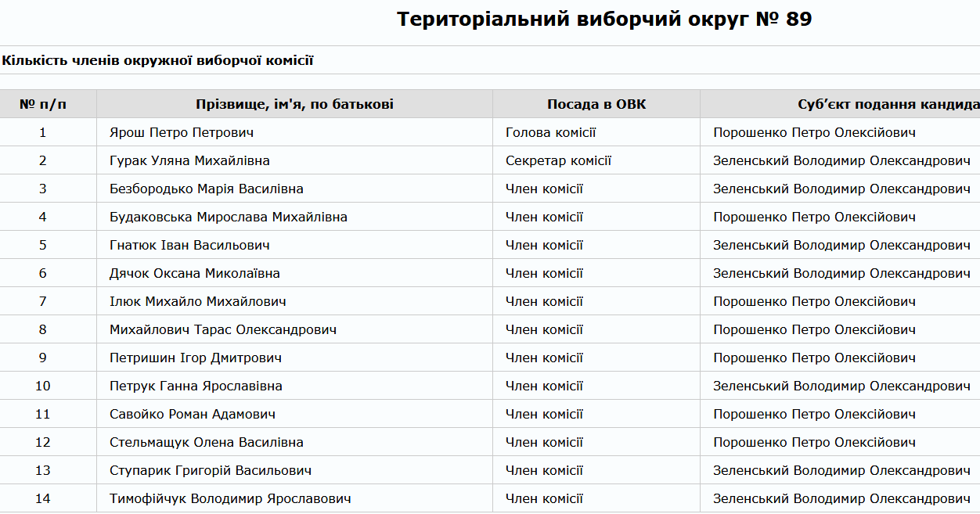Select Будаковська Мирослава Михайлівна row name
The width and height of the screenshot is (980, 514).
[x=229, y=217]
